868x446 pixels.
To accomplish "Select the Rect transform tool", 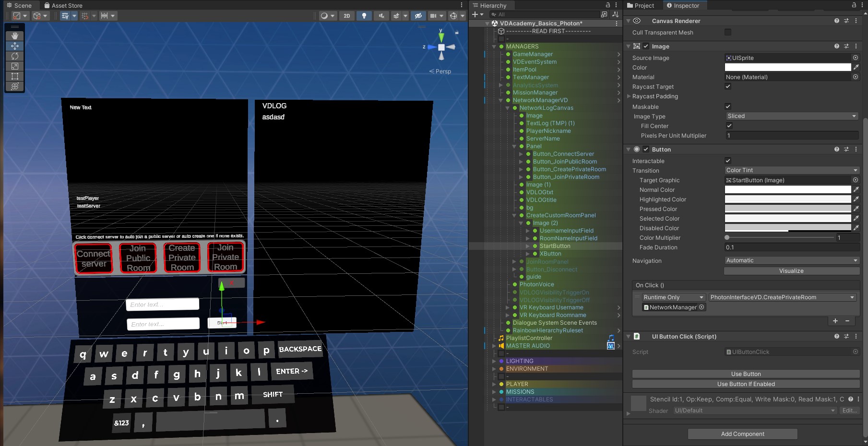I will [x=15, y=76].
